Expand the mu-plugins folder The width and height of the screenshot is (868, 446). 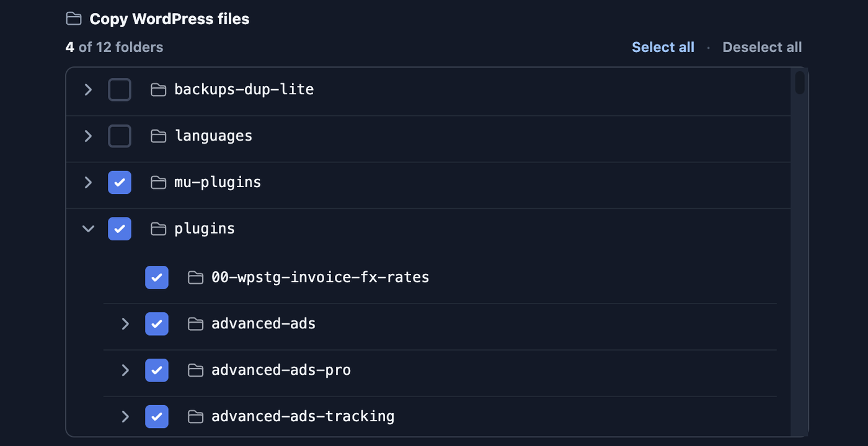88,183
